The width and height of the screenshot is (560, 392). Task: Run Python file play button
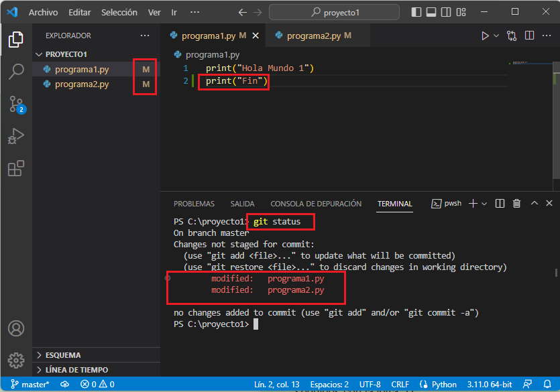pos(485,36)
